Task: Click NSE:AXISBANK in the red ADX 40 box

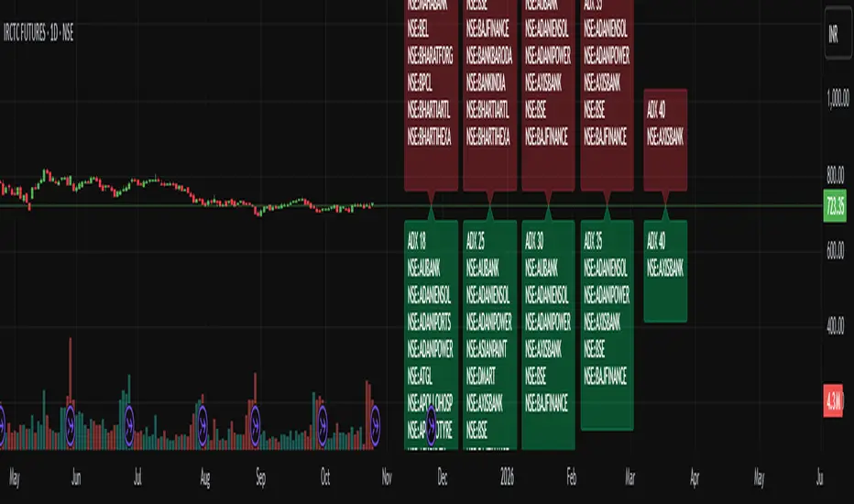Action: pos(665,137)
